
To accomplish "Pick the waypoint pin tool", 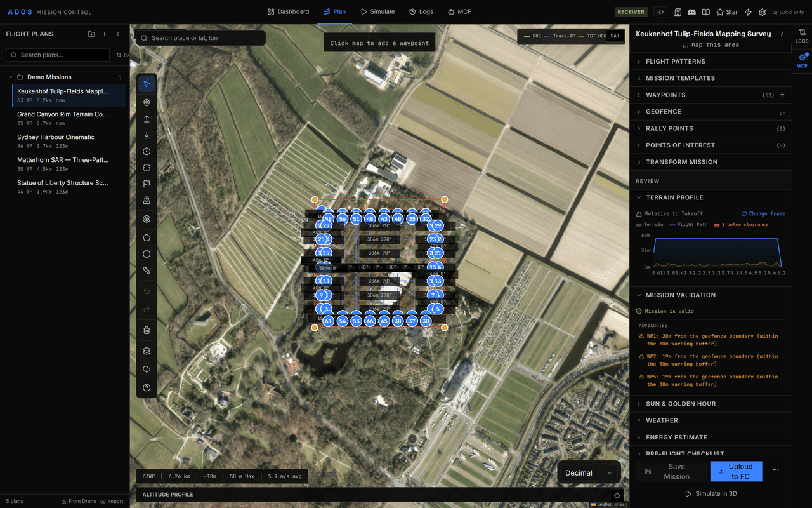I will (147, 102).
